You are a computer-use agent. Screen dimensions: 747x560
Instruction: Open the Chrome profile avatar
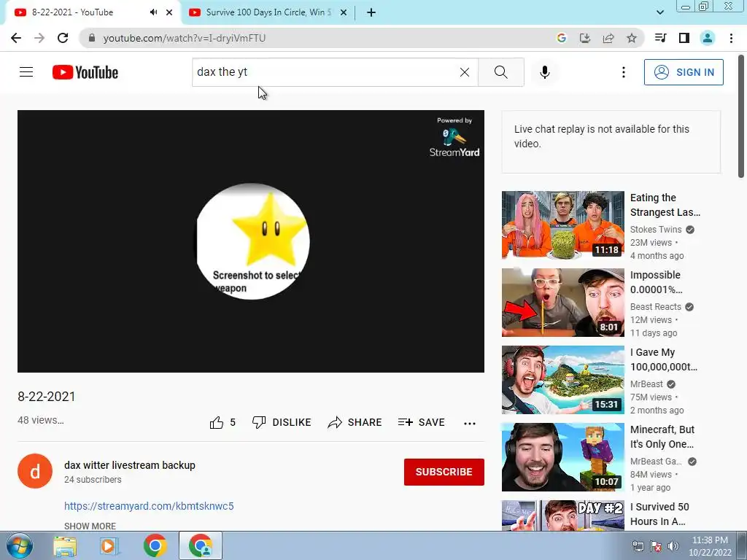[x=708, y=38]
